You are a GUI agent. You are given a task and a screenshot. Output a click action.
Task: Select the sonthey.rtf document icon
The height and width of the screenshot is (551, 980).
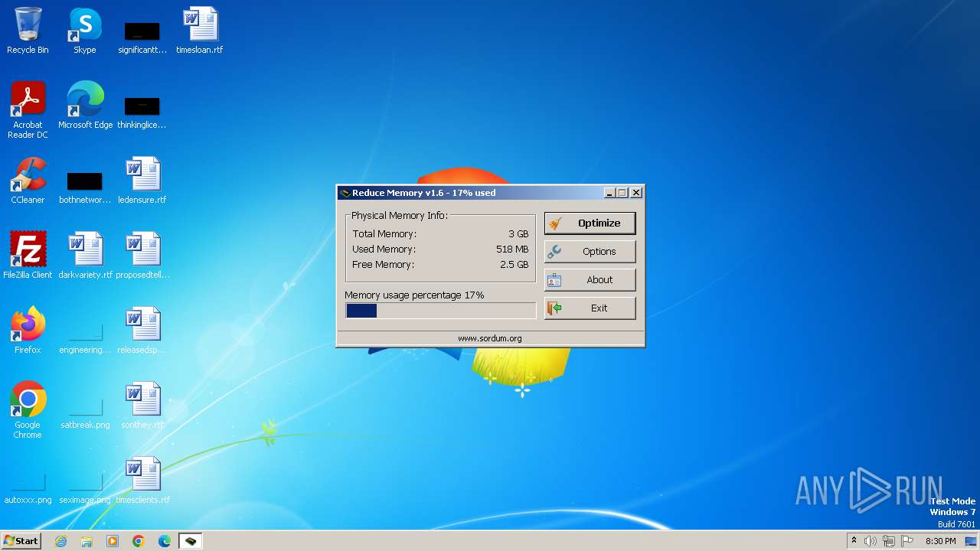pos(142,406)
